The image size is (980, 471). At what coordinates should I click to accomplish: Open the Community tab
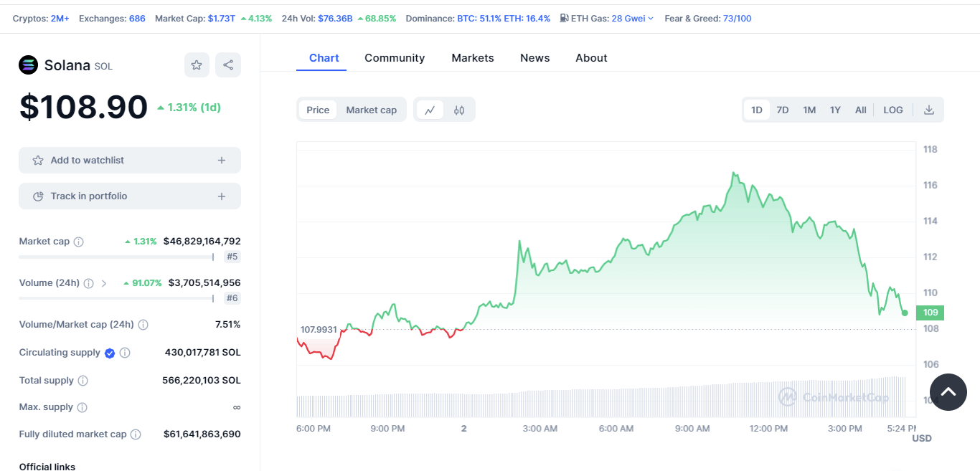point(395,58)
